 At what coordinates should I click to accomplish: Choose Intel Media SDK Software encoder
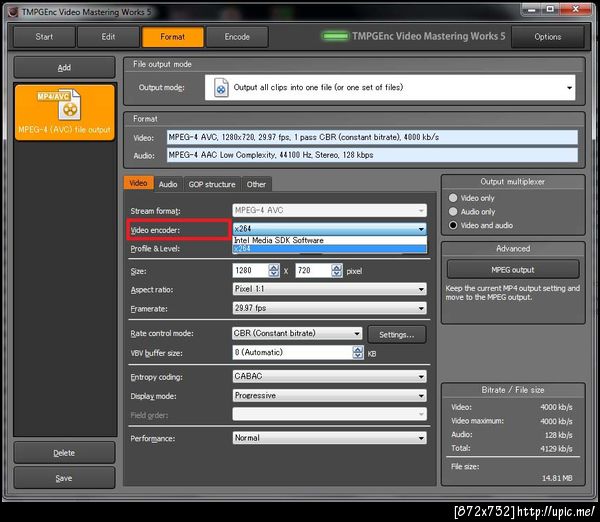pyautogui.click(x=329, y=240)
